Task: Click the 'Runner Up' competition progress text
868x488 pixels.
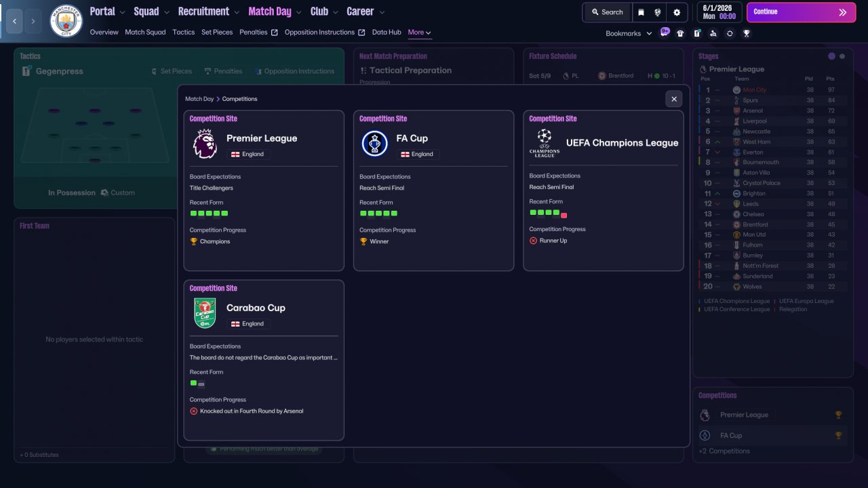Action: click(553, 241)
